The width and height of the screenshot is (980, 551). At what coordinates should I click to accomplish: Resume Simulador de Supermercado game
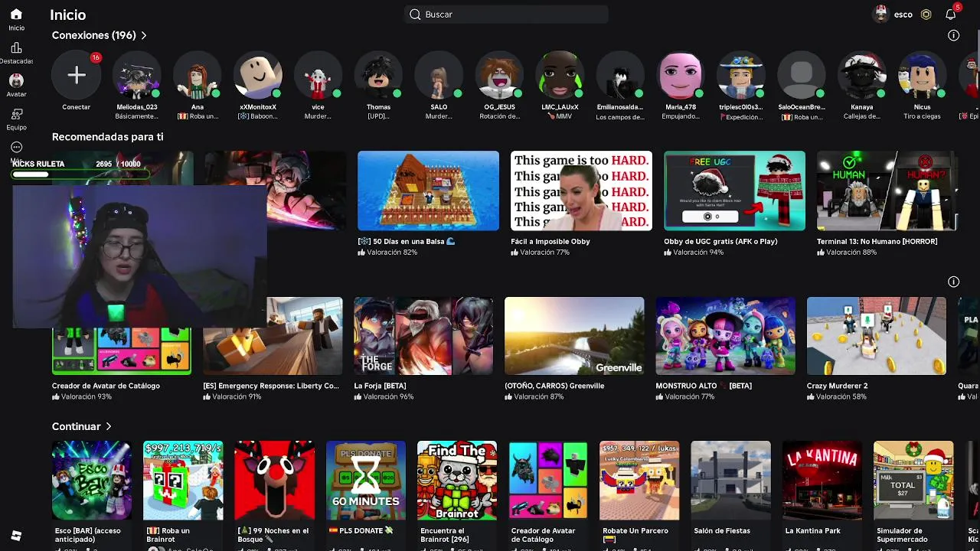913,481
